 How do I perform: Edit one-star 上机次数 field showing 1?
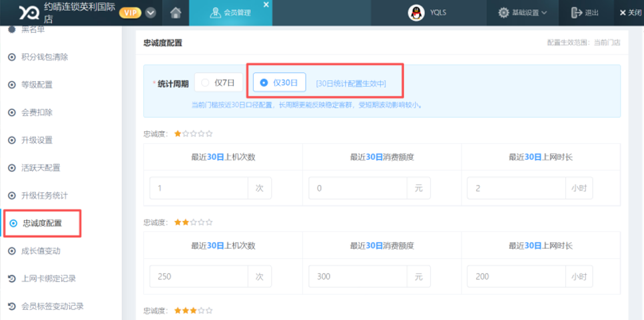point(198,188)
